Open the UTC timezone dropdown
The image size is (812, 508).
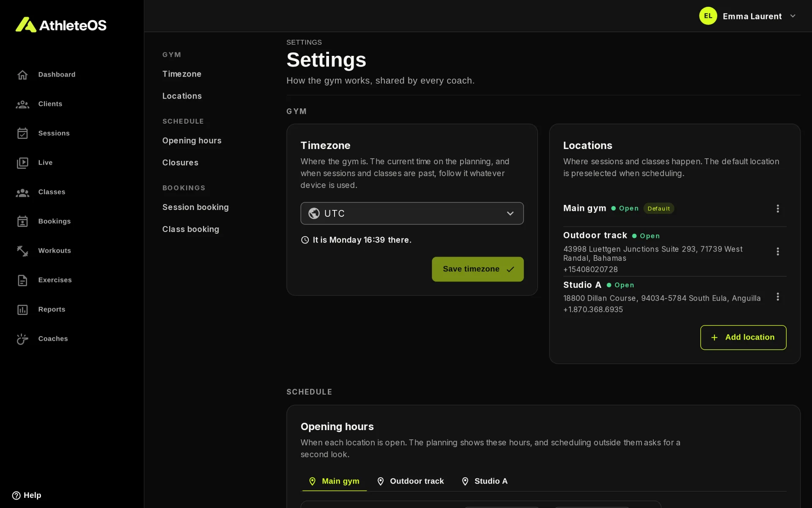tap(412, 213)
